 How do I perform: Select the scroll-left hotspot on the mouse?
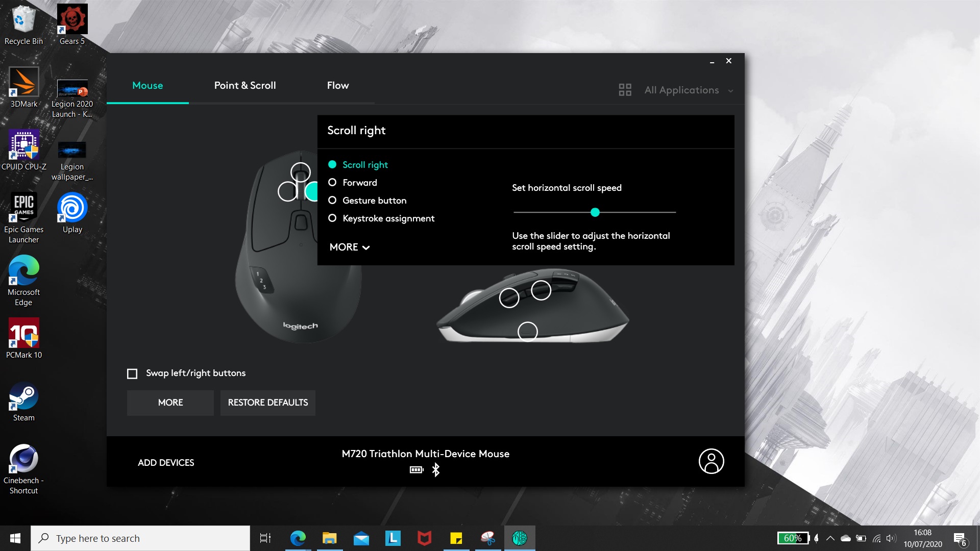click(288, 191)
